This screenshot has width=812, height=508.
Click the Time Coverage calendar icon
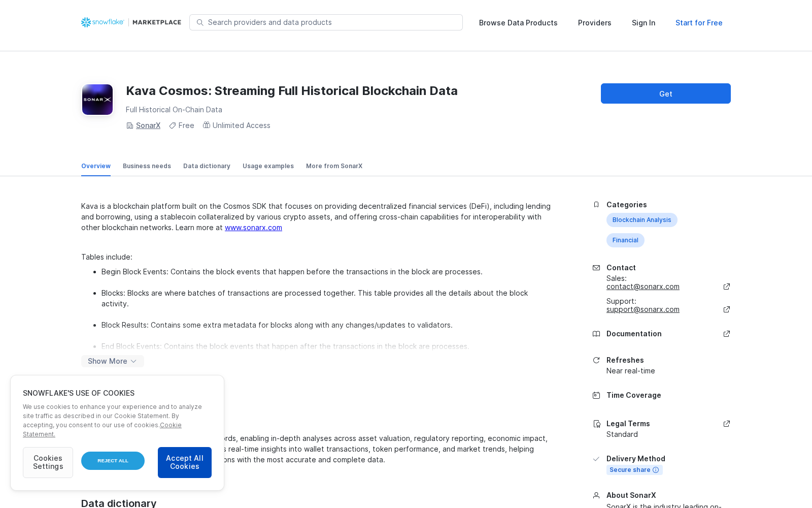click(596, 395)
